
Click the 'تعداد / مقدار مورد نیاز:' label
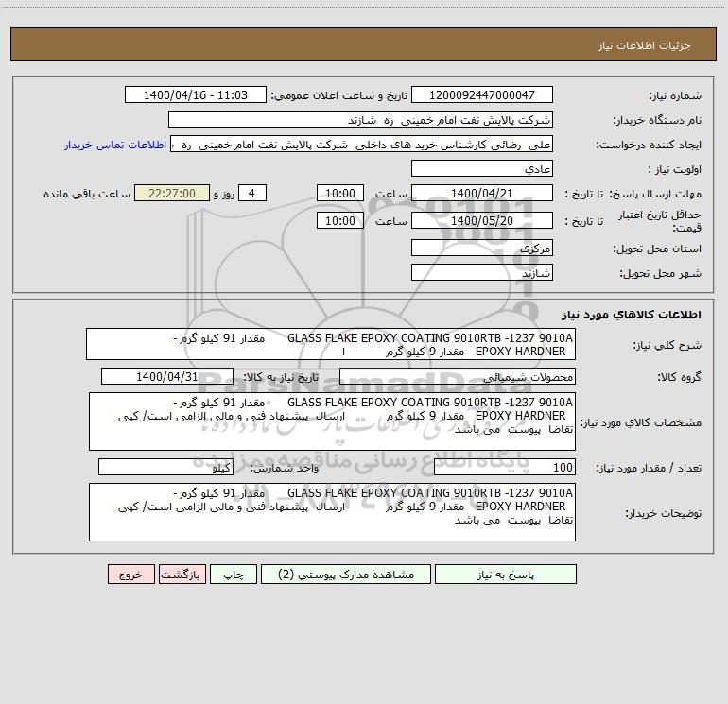click(x=649, y=468)
